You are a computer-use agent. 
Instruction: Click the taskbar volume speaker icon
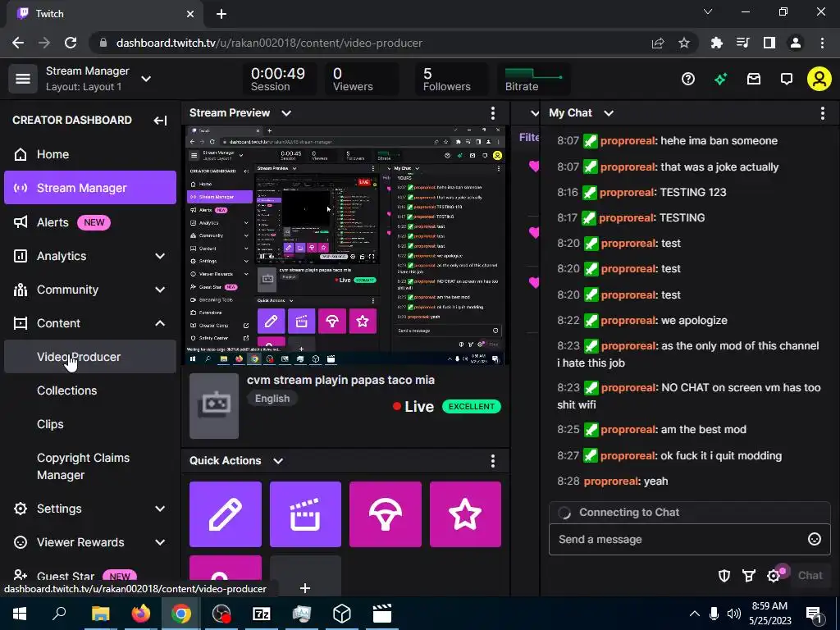pyautogui.click(x=734, y=614)
